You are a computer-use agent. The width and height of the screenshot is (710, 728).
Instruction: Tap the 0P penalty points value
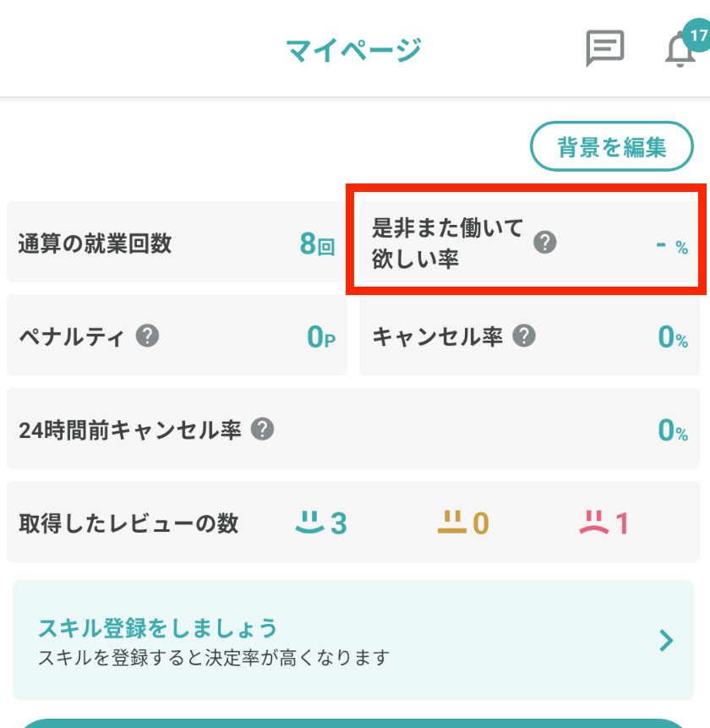pos(321,337)
